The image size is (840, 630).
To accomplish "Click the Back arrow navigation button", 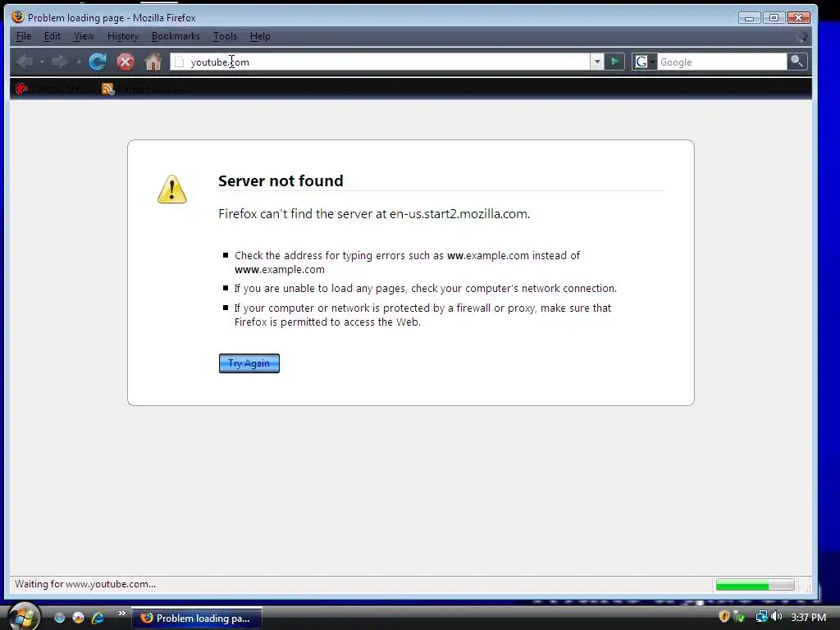I will (x=25, y=62).
